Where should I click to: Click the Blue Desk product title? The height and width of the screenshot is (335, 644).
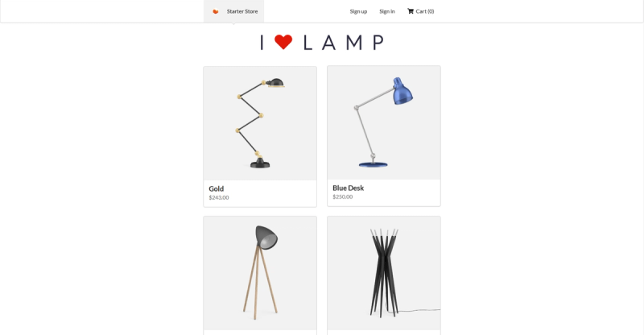pyautogui.click(x=349, y=188)
